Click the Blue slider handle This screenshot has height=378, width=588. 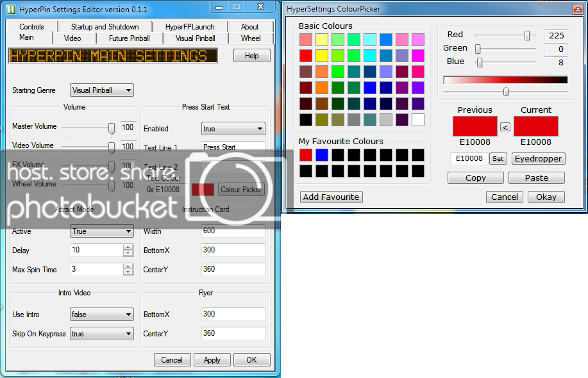click(479, 62)
